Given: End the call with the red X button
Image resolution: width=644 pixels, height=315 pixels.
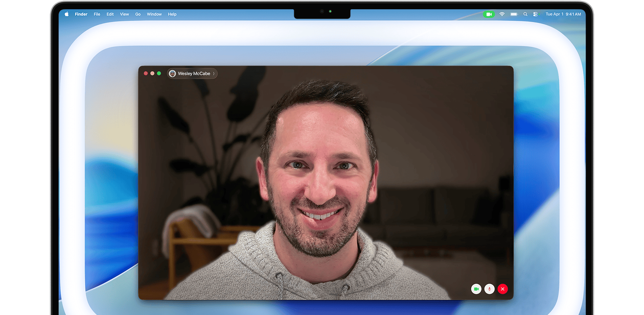Looking at the screenshot, I should coord(502,288).
